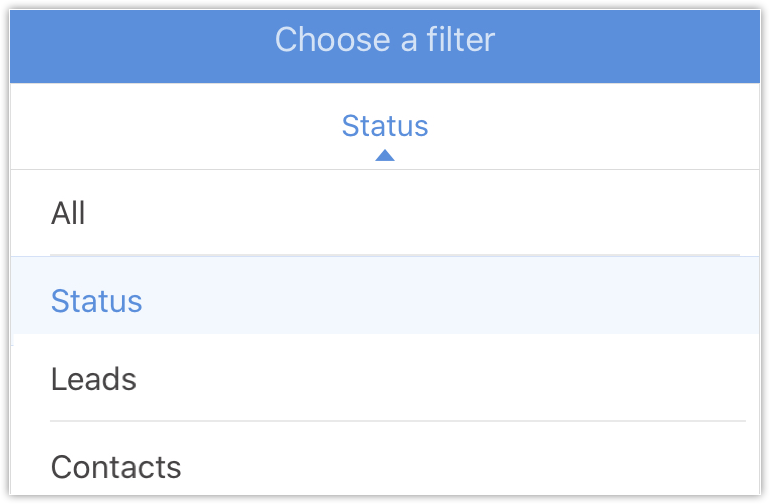Click the blue Status row in the list

(97, 301)
